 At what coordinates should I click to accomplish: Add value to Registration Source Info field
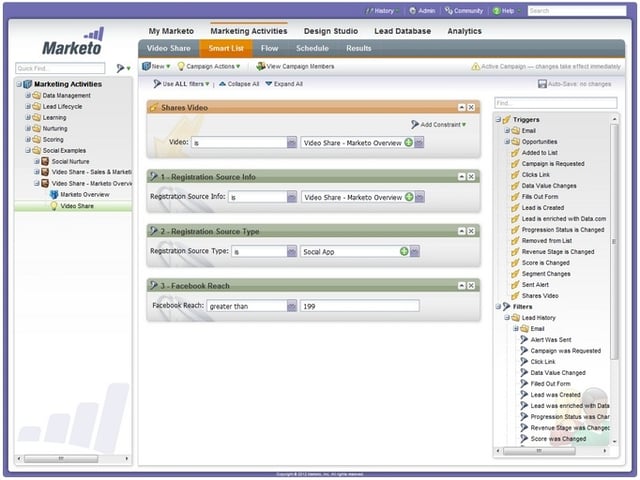click(x=409, y=197)
